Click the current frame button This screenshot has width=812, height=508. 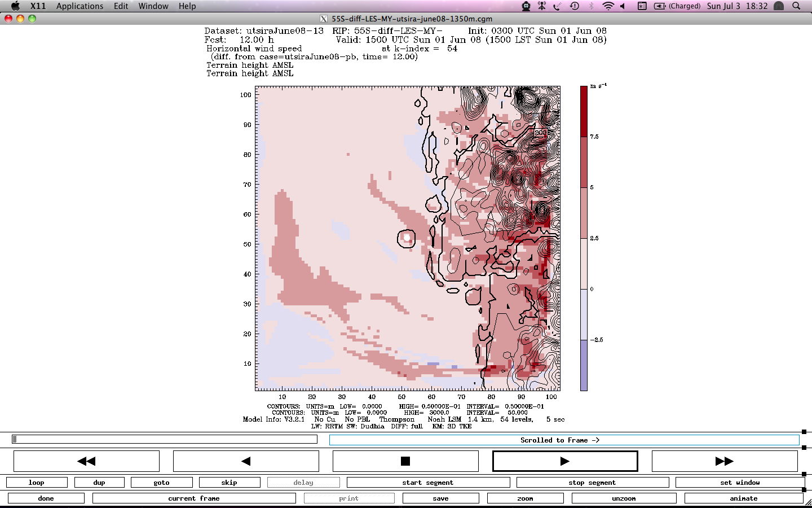194,498
